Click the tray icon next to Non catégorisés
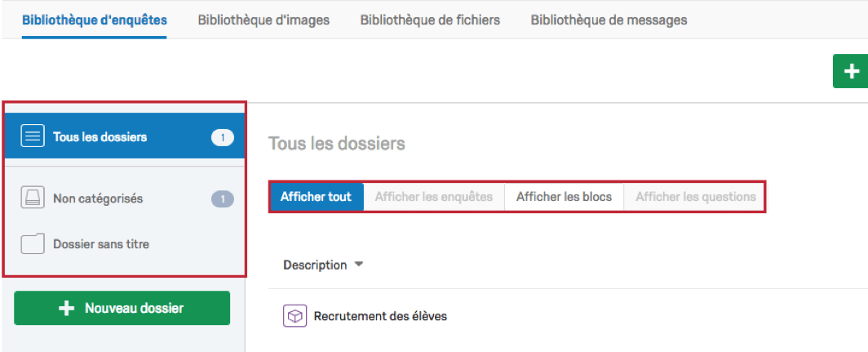Screen dimensions: 868x352 pyautogui.click(x=33, y=198)
